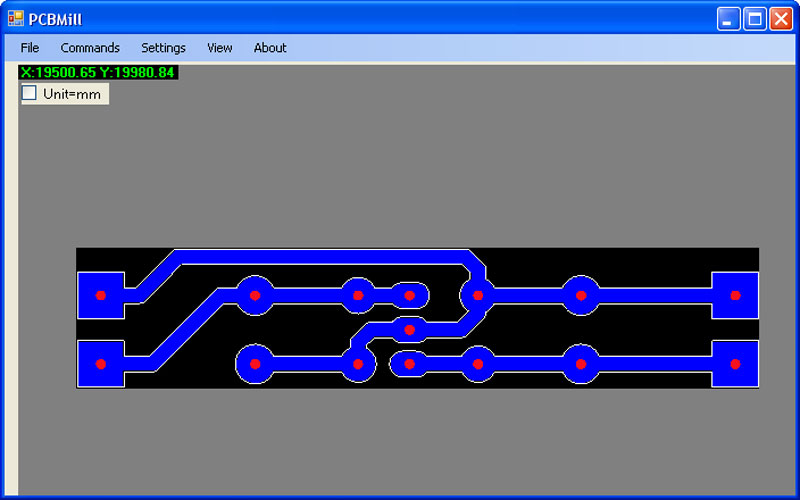Click the bottom-right square pad drill hole

click(735, 364)
